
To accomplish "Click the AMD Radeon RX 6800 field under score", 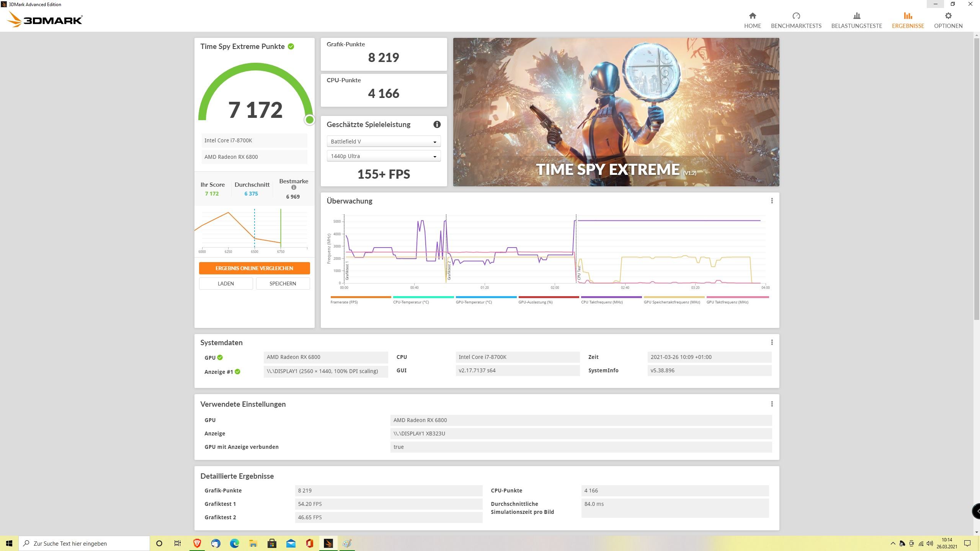I will point(254,157).
